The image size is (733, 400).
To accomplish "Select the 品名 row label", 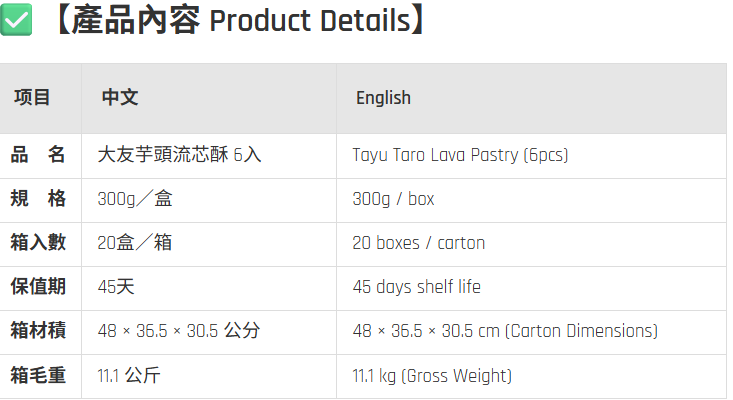I will 38,155.
